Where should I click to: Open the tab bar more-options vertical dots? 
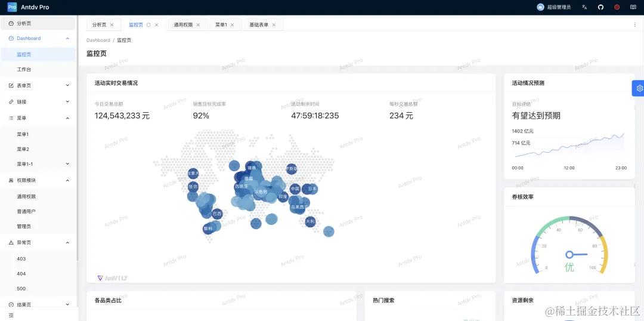pyautogui.click(x=635, y=24)
